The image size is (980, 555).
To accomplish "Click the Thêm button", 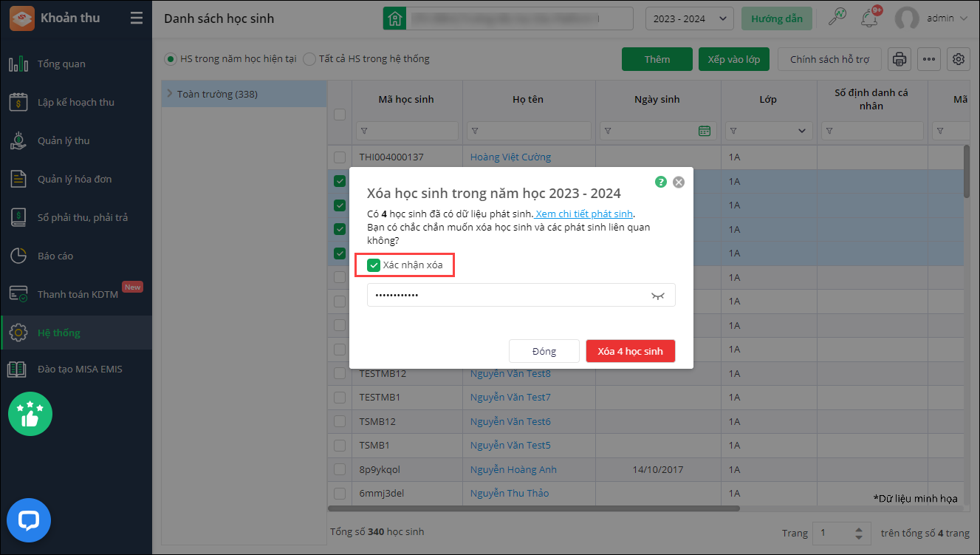I will [x=657, y=59].
